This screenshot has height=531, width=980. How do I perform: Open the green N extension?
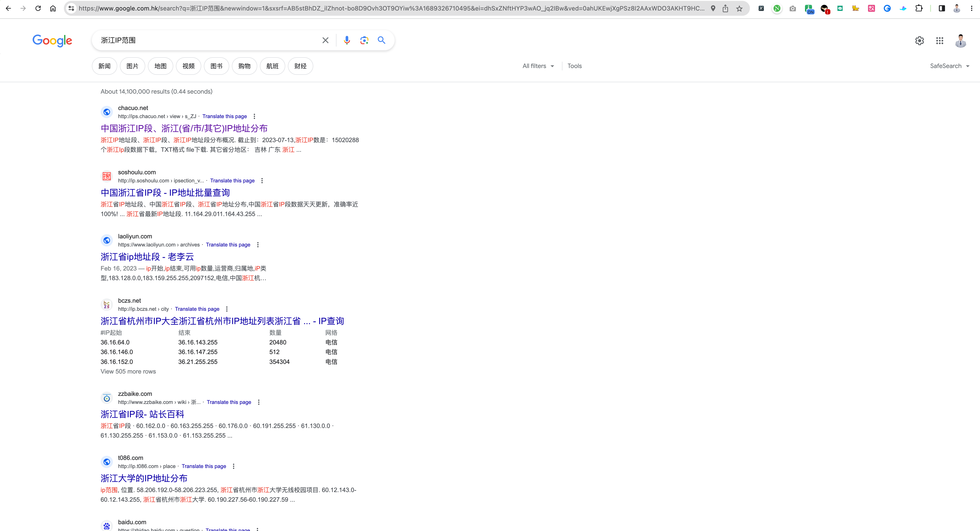[x=777, y=8]
